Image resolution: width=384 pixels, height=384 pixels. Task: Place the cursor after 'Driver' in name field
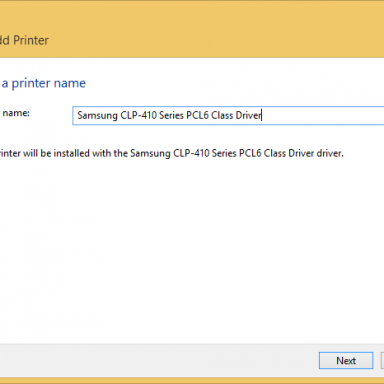point(262,115)
